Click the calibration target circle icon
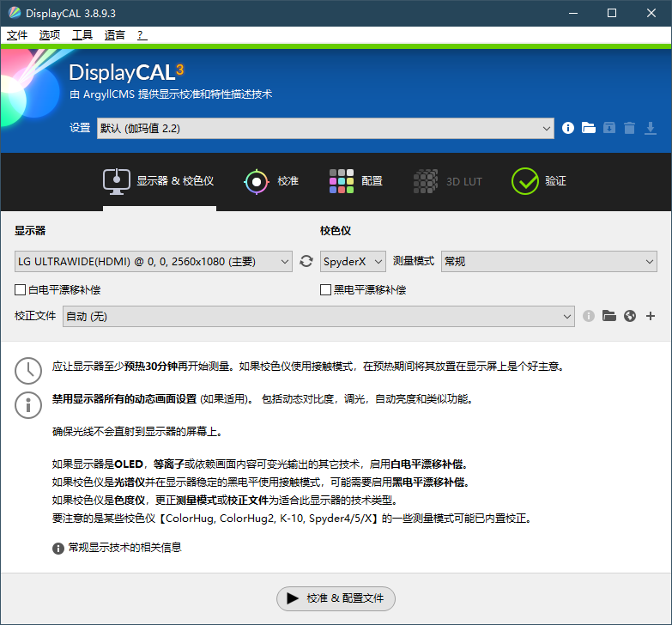This screenshot has width=672, height=625. (257, 182)
